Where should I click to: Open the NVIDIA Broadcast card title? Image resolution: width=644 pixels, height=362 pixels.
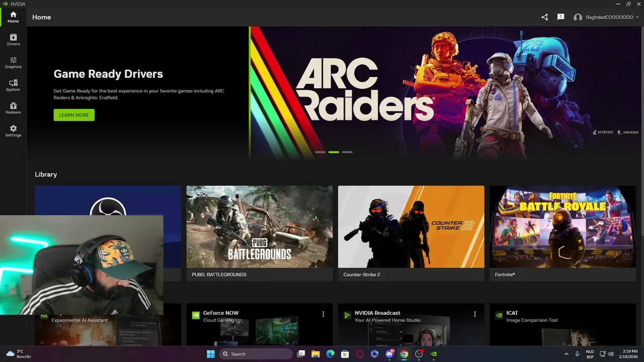pos(377,313)
